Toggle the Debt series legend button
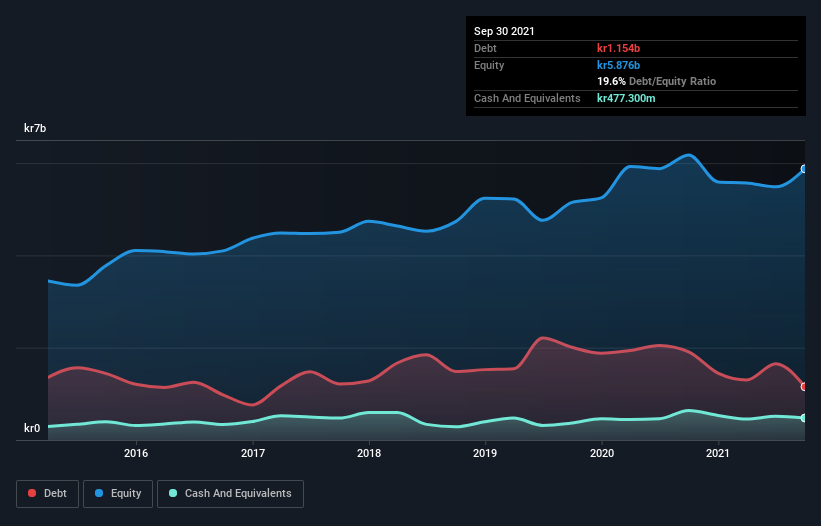 [x=48, y=494]
